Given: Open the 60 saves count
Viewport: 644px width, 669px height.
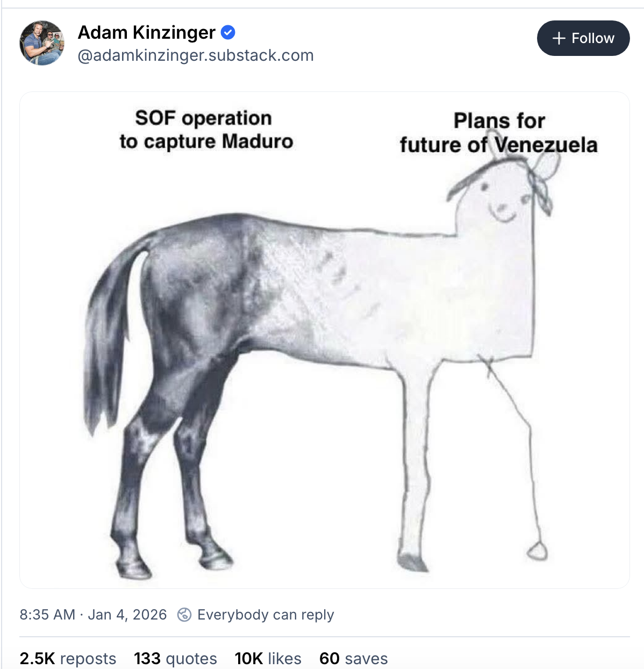Looking at the screenshot, I should (353, 658).
